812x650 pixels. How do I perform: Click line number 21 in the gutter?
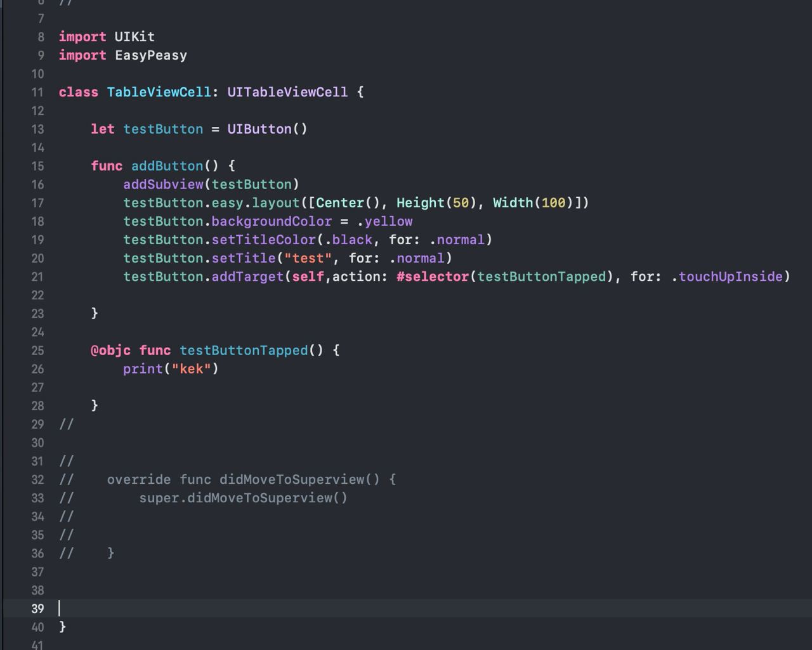point(37,276)
